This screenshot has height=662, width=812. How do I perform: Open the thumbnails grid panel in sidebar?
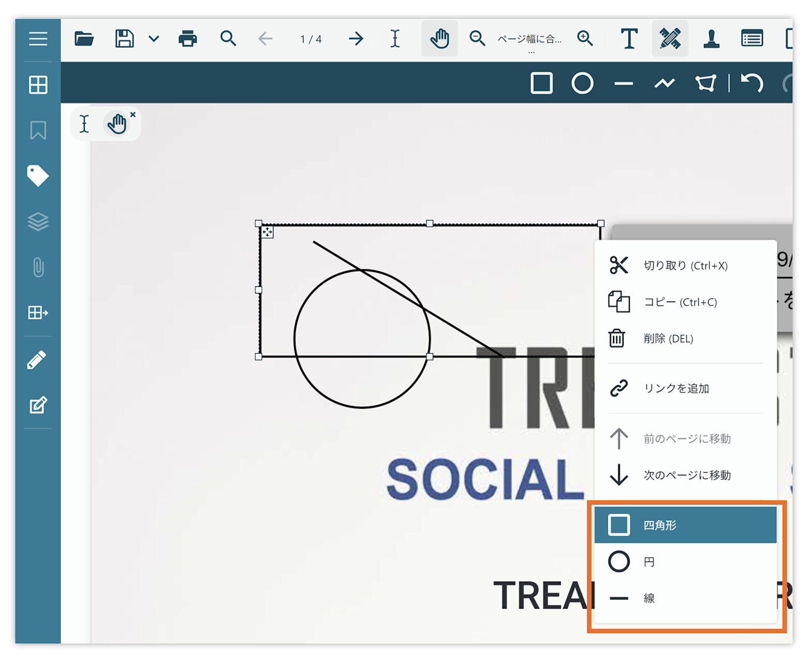click(x=38, y=85)
